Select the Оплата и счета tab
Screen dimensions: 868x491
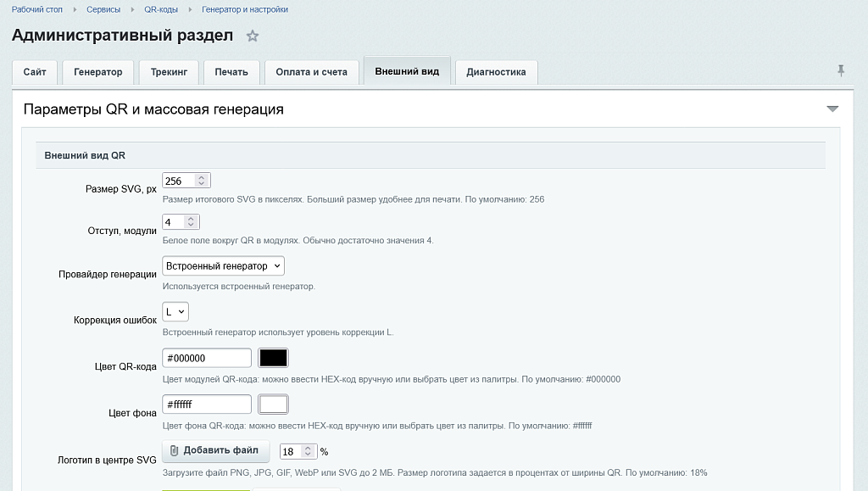point(312,72)
